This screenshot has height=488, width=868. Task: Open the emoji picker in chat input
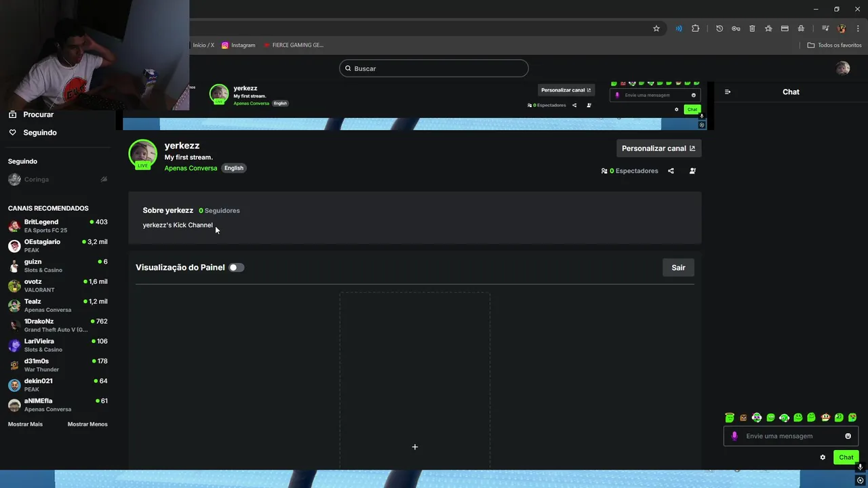tap(848, 436)
